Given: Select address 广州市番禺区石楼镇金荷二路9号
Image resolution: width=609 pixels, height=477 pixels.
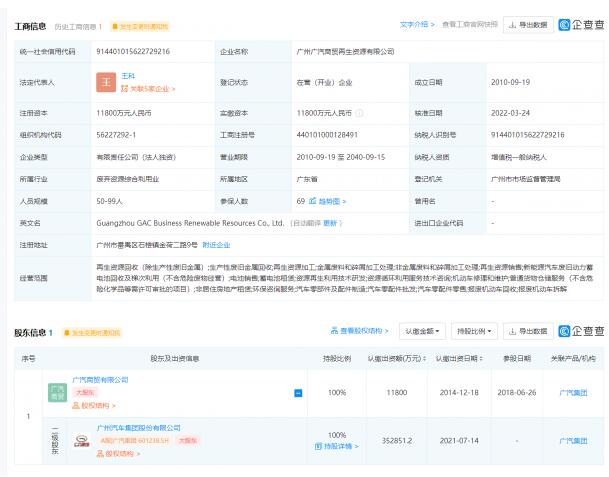Looking at the screenshot, I should pos(147,245).
